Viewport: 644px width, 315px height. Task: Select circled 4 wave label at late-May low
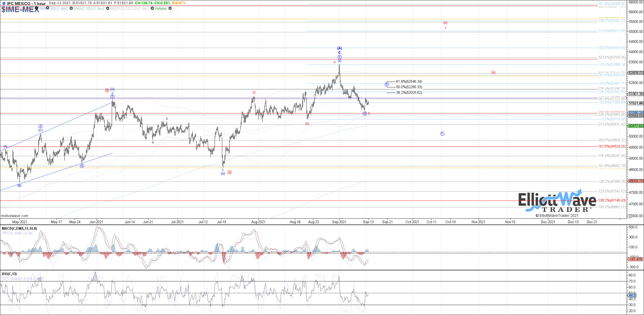[82, 166]
